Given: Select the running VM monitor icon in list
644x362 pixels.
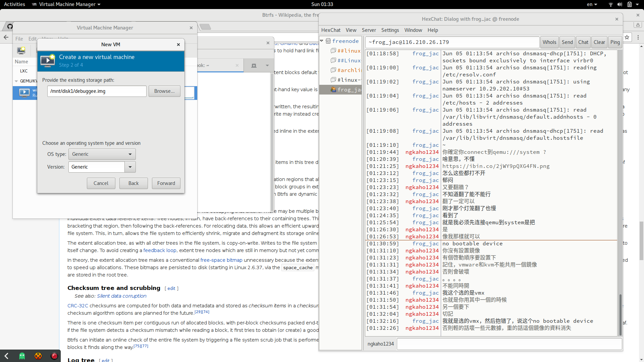Looking at the screenshot, I should tap(24, 93).
